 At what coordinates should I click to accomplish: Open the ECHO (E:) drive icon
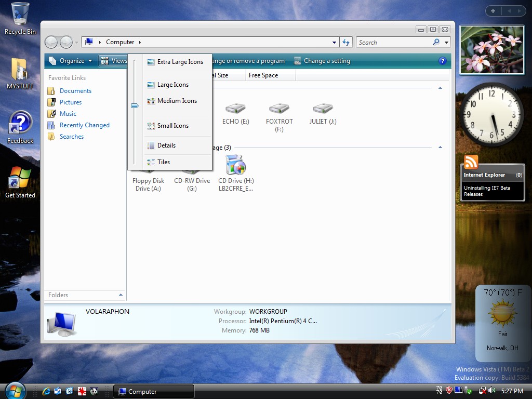click(x=235, y=109)
